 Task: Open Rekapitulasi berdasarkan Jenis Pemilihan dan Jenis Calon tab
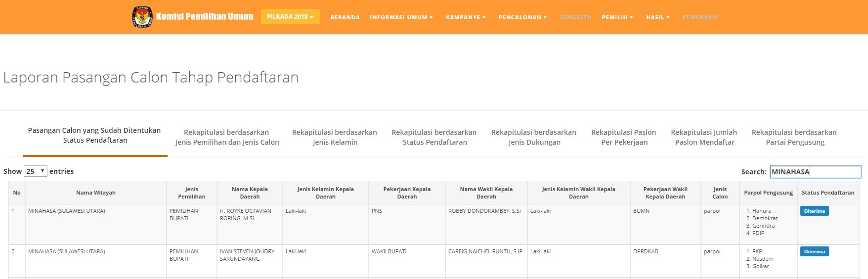[x=227, y=137]
